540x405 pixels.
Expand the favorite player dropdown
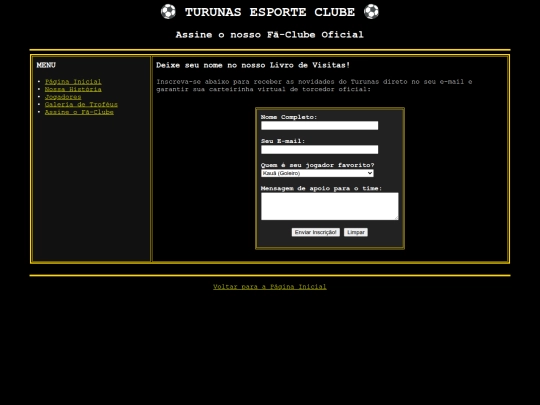317,173
